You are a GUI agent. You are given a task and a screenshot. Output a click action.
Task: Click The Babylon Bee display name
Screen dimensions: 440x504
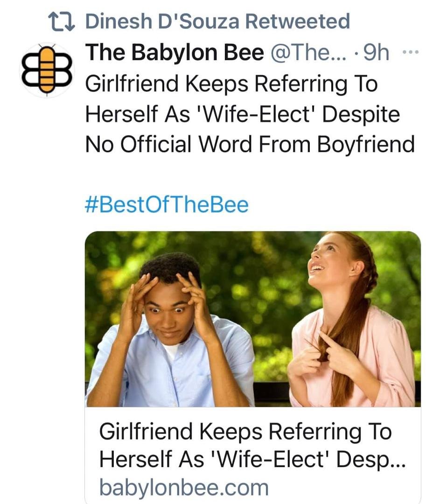point(174,52)
